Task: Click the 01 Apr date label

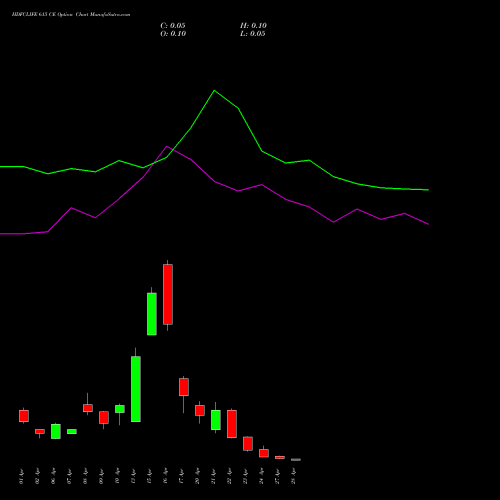Action: coord(22,477)
